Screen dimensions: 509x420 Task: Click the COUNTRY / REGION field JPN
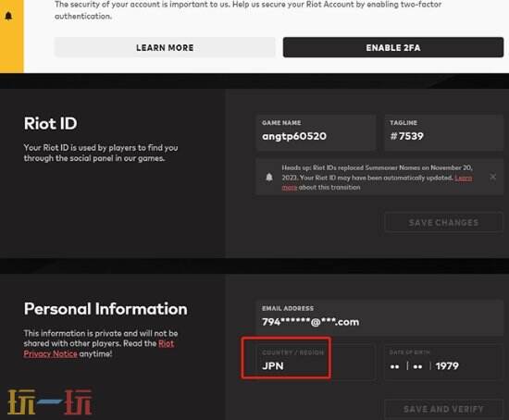tap(316, 361)
